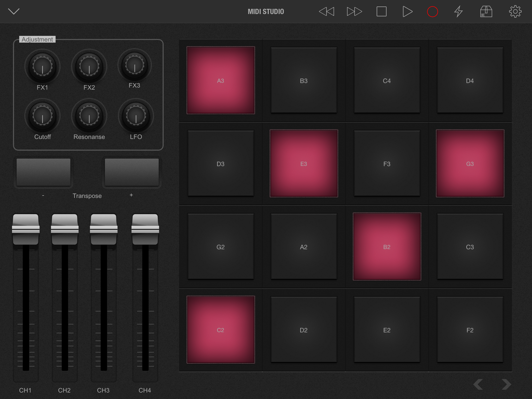Toggle the lit E3 pad
Image resolution: width=532 pixels, height=399 pixels.
304,163
